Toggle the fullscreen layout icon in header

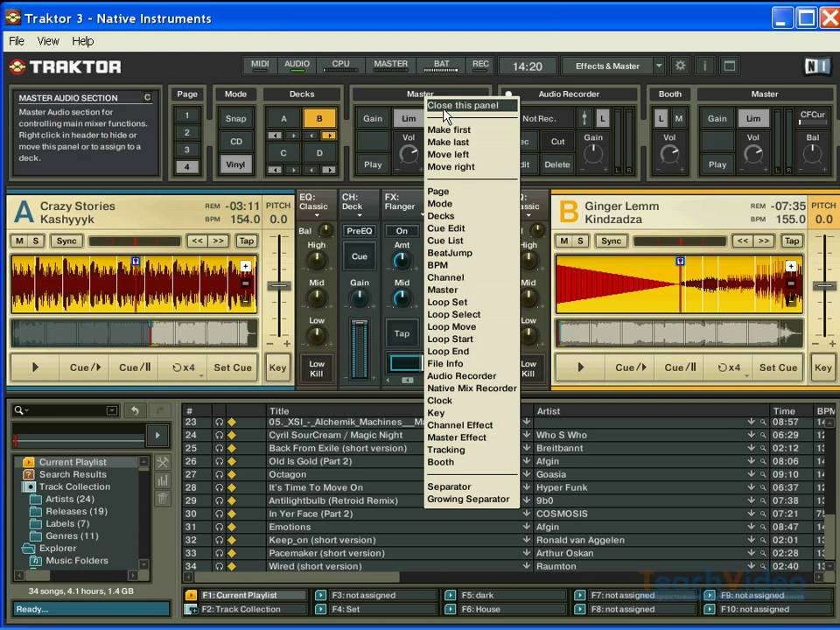(x=729, y=66)
